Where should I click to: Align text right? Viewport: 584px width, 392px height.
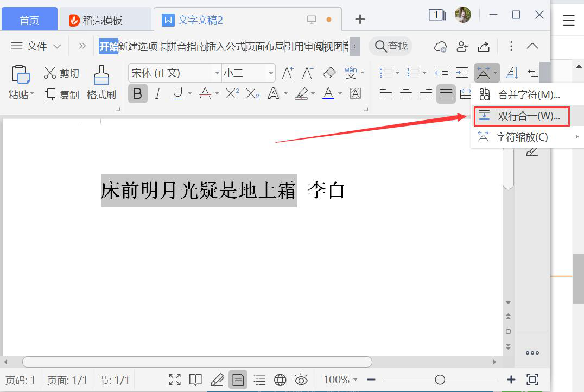pyautogui.click(x=426, y=94)
